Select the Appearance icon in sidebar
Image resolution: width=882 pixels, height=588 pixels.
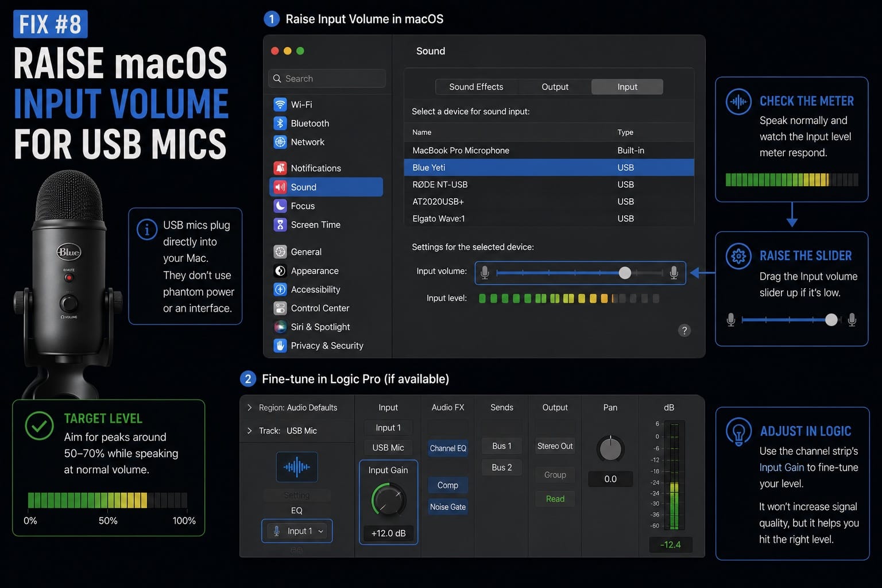[x=280, y=270]
